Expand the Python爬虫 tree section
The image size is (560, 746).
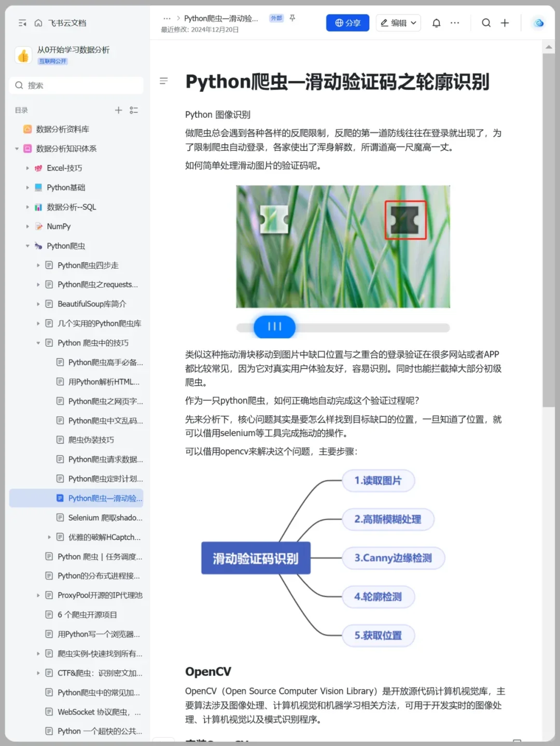(x=27, y=246)
